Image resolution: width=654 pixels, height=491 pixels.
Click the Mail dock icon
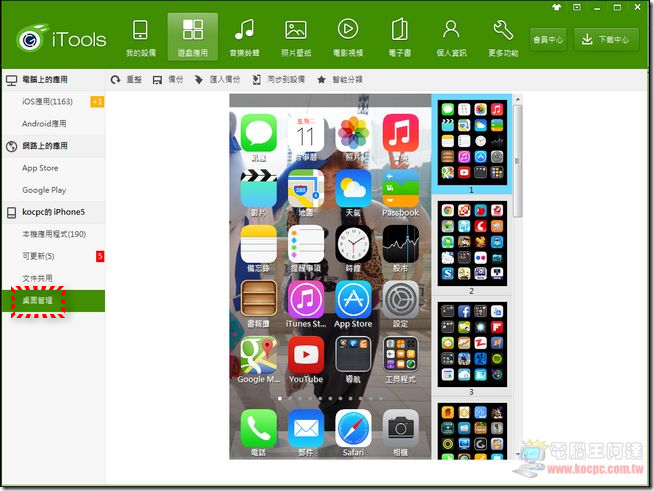point(306,428)
